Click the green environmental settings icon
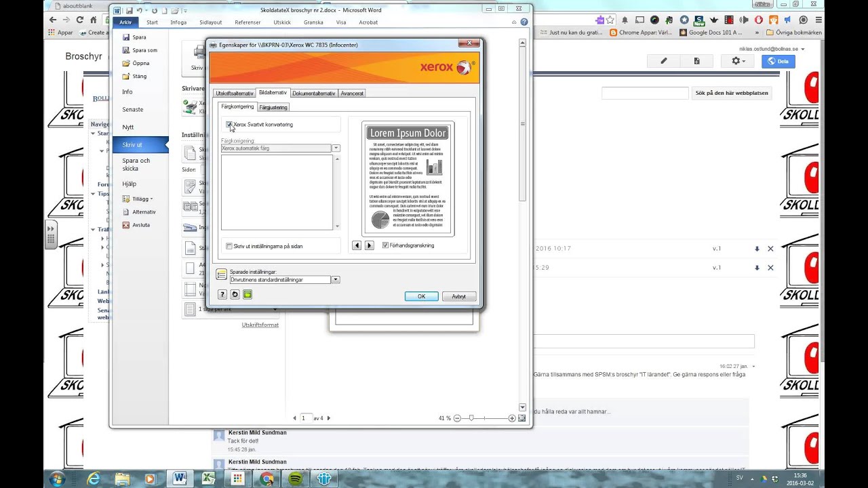Image resolution: width=868 pixels, height=488 pixels. (248, 294)
